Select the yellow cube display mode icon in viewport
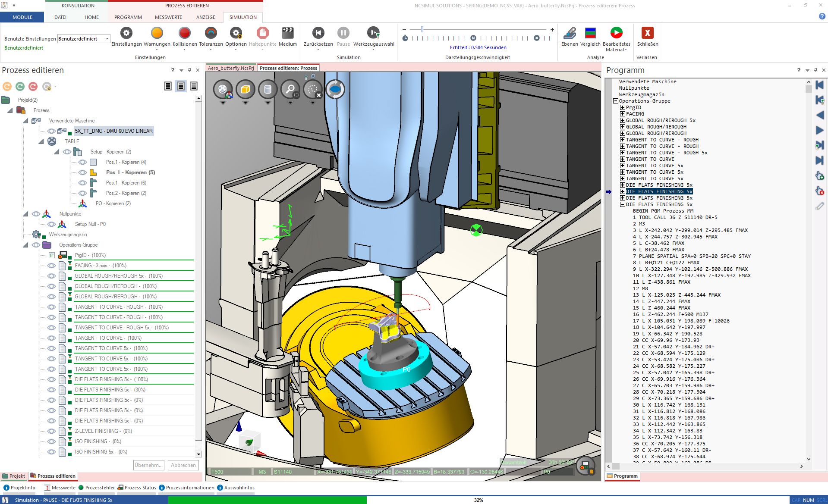 click(245, 90)
